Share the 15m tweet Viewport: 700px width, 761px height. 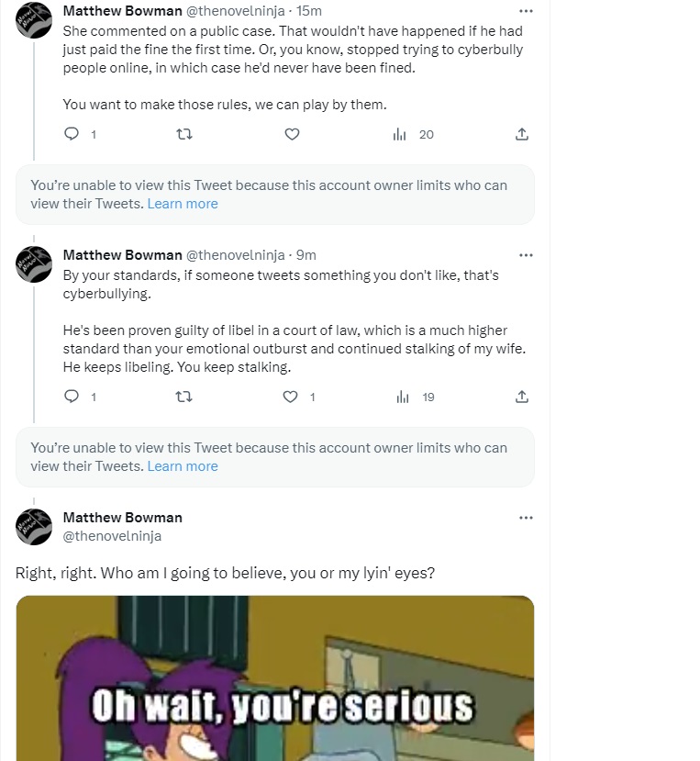522,134
